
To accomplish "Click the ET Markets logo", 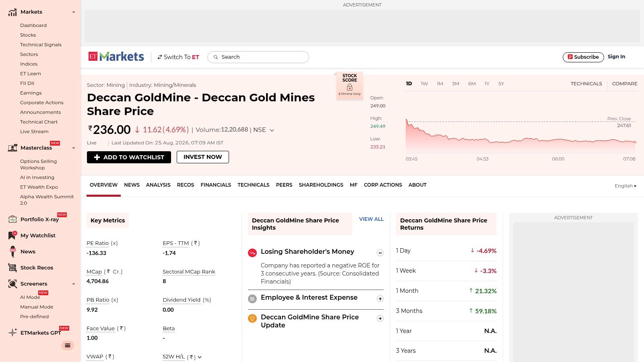I will pos(116,57).
